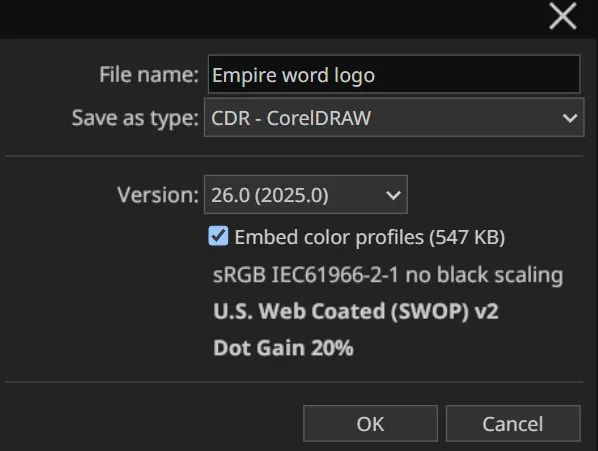Screen dimensions: 598x451
Task: Click the dialog's dark title bar
Action: coord(267,18)
